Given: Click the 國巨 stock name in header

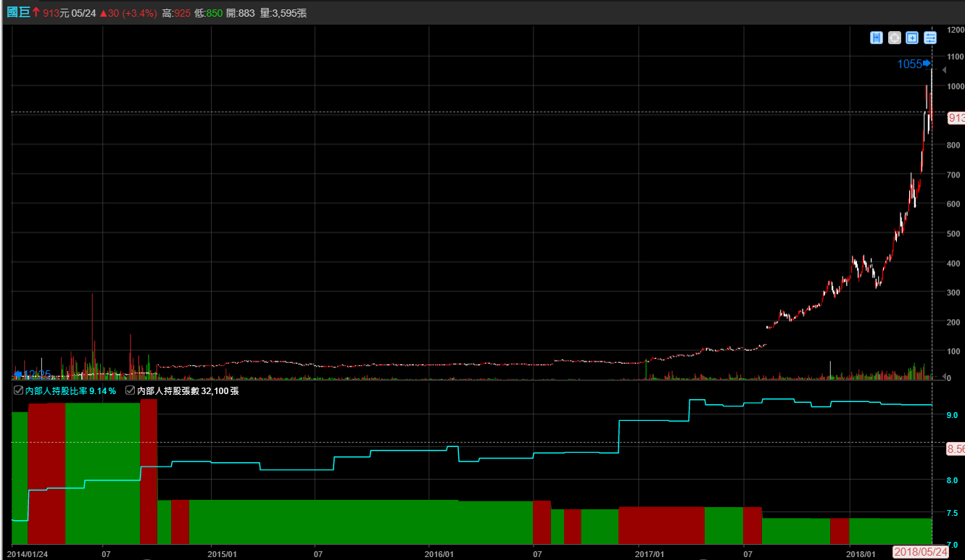Looking at the screenshot, I should point(18,12).
